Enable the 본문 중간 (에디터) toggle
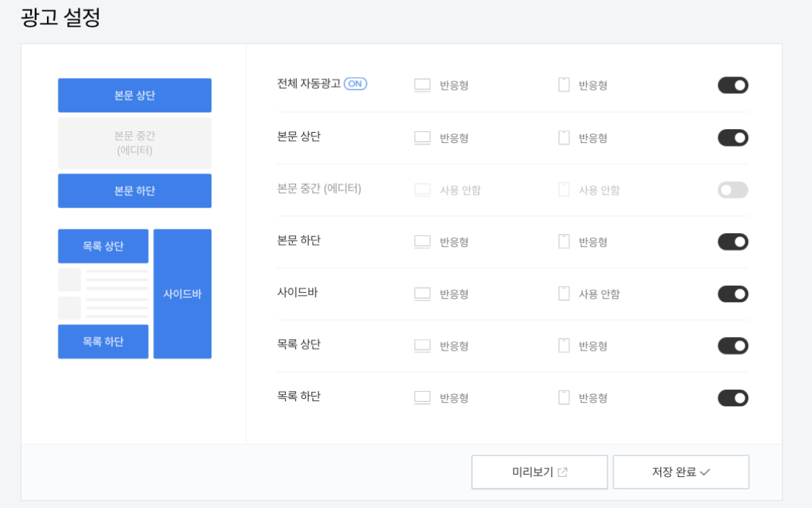 (x=733, y=190)
